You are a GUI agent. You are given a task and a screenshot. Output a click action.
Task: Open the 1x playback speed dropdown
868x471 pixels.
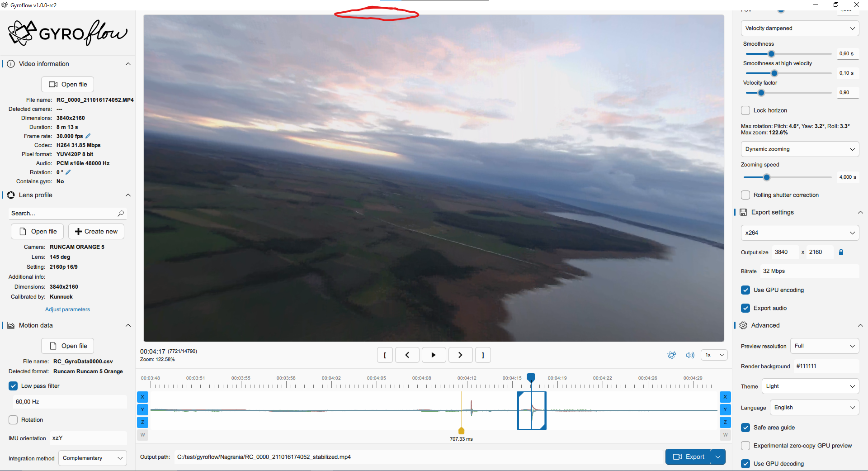pyautogui.click(x=713, y=355)
